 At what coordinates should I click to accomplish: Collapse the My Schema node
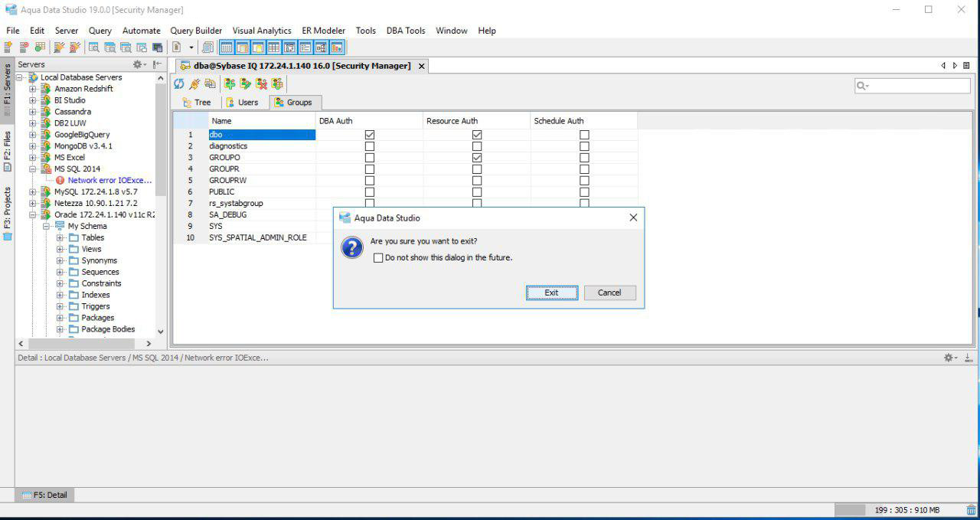47,227
